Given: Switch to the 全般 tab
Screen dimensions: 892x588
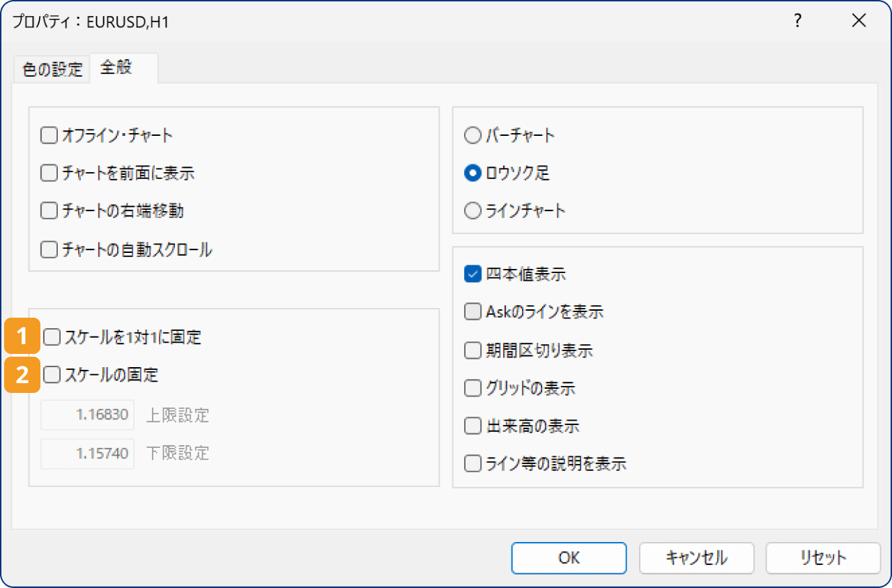Looking at the screenshot, I should (x=116, y=68).
